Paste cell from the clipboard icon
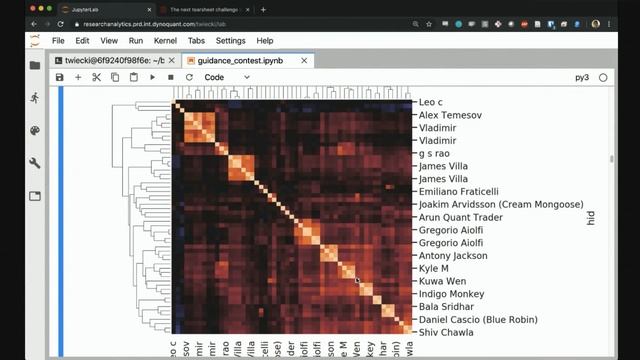The width and height of the screenshot is (640, 360). pyautogui.click(x=133, y=77)
